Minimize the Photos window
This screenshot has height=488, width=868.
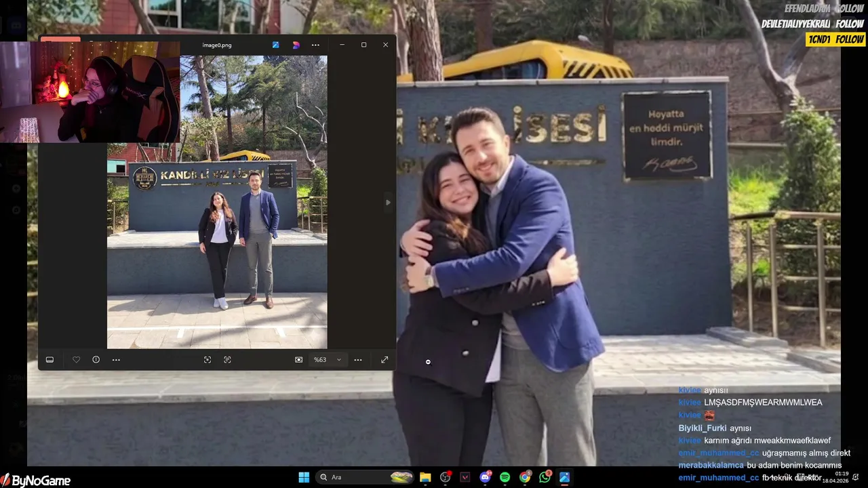pos(342,45)
